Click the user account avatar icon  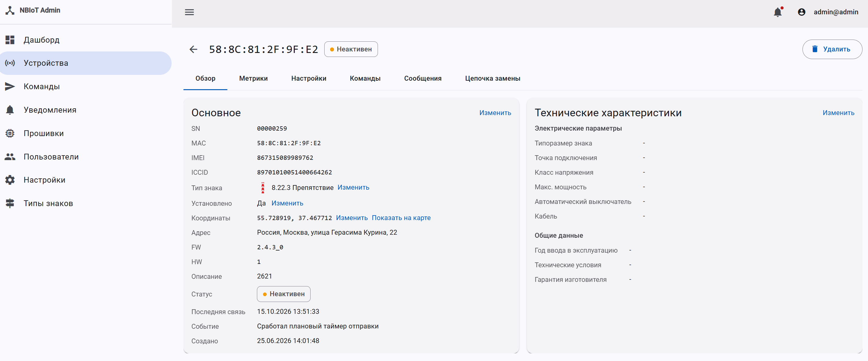click(x=802, y=12)
